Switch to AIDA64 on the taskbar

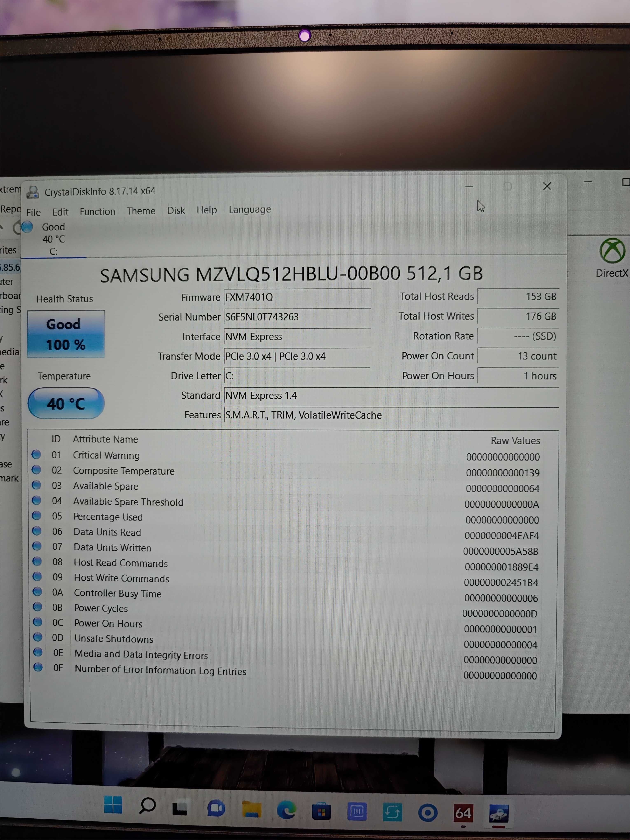463,813
